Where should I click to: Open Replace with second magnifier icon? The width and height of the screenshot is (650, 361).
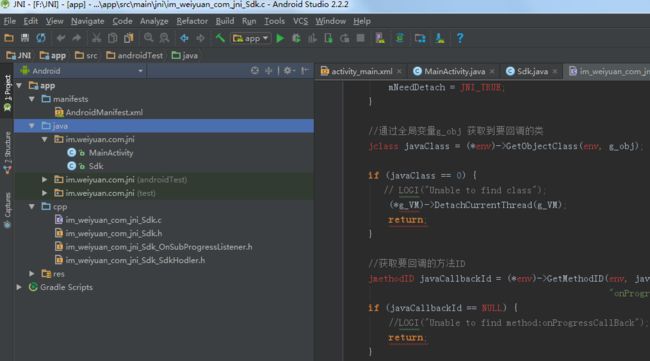(x=165, y=38)
